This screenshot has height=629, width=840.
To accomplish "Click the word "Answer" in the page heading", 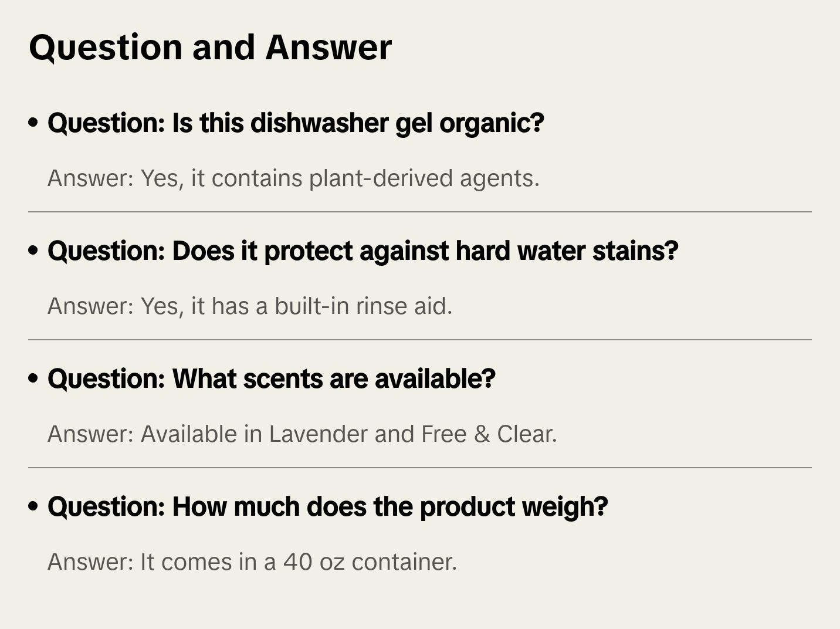I will click(x=328, y=47).
